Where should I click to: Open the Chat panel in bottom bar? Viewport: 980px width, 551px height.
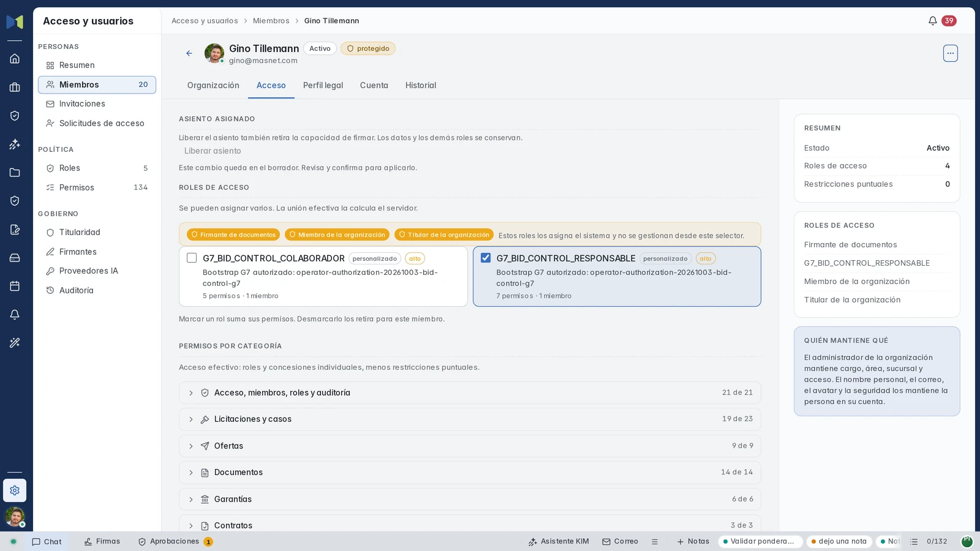click(x=47, y=542)
